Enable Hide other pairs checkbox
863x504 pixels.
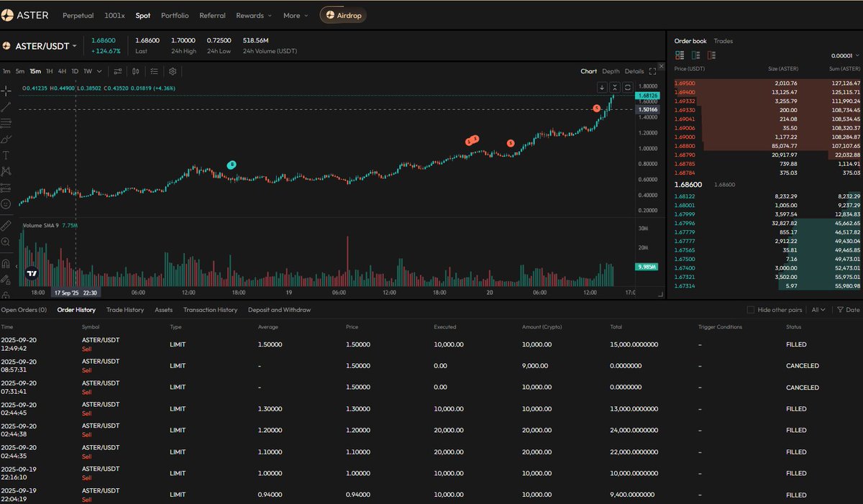751,310
